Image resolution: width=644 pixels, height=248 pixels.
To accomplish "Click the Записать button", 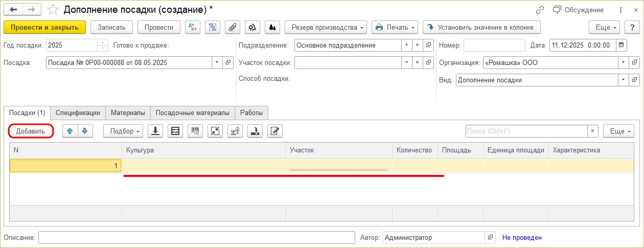I will pyautogui.click(x=111, y=27).
